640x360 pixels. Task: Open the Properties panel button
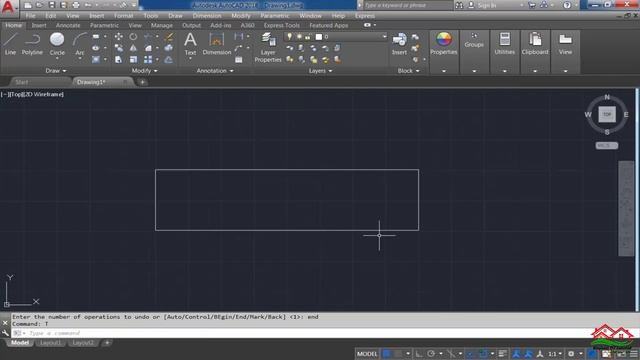pos(444,44)
